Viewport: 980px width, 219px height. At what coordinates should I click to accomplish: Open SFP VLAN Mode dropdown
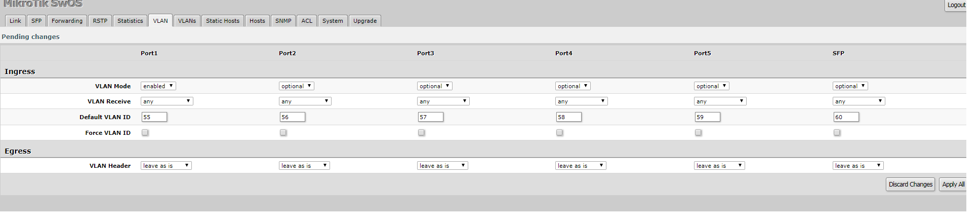[850, 86]
